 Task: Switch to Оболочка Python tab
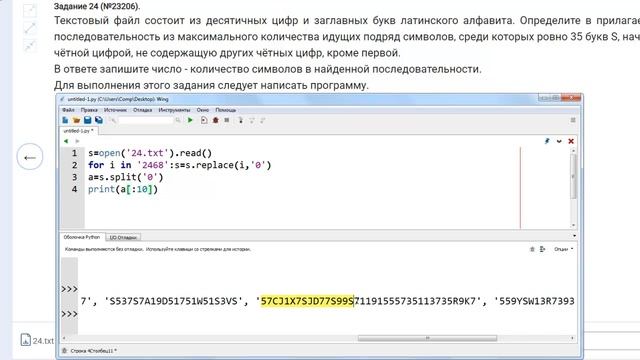tap(82, 237)
